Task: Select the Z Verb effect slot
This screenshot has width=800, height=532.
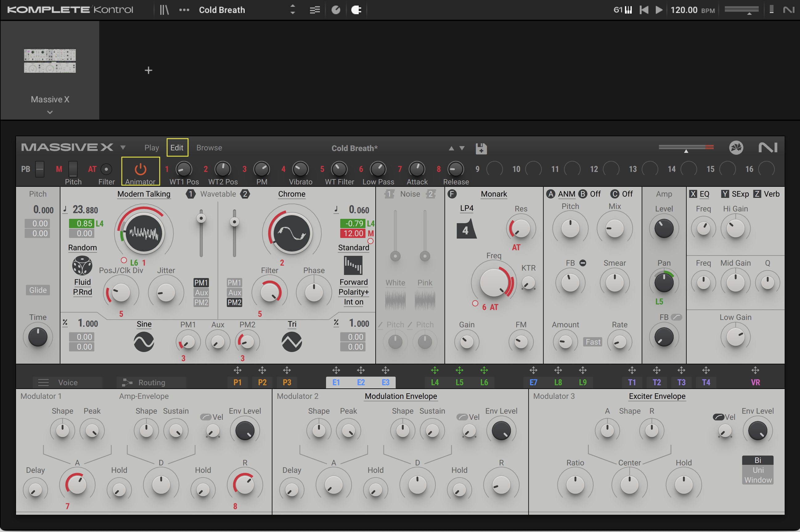Action: (766, 194)
